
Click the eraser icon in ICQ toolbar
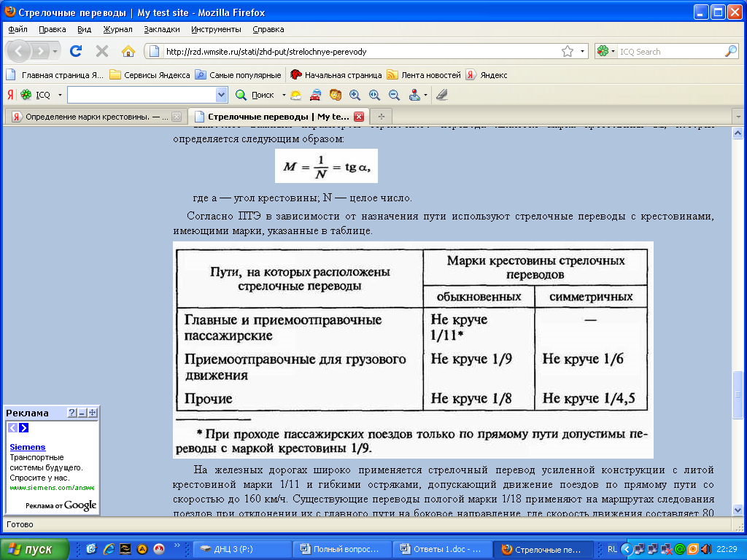(442, 96)
